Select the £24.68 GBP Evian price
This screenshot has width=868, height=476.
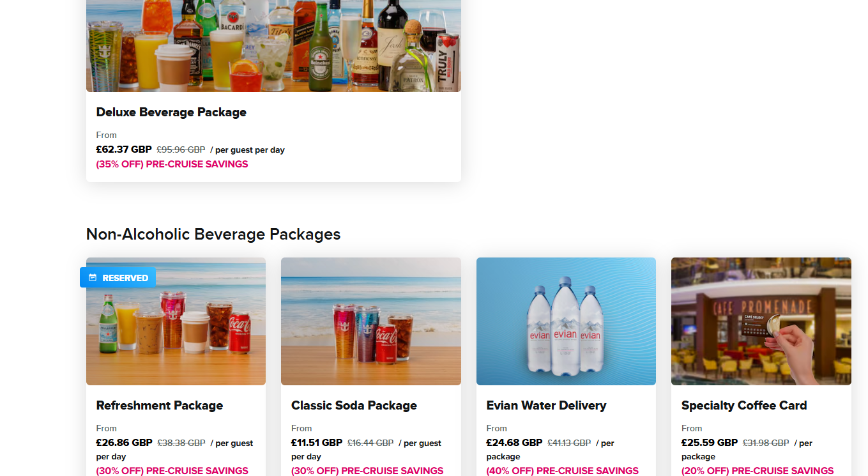coord(514,443)
